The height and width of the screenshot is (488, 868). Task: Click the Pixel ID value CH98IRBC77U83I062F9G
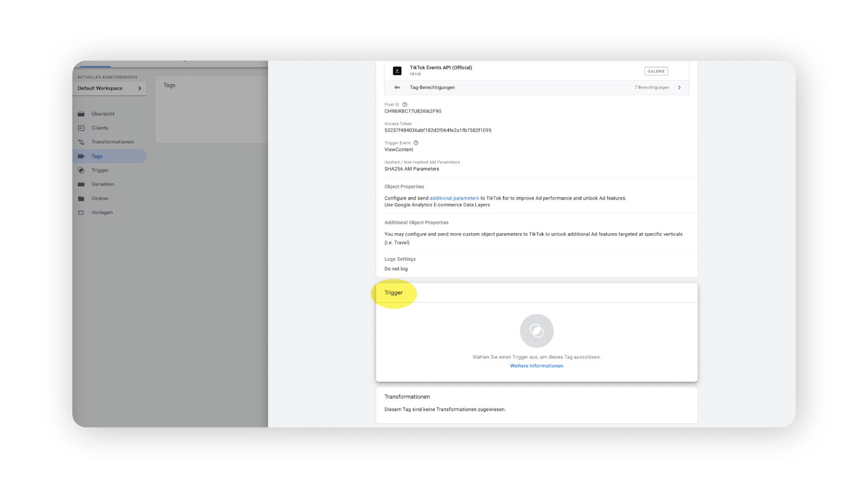coord(413,111)
